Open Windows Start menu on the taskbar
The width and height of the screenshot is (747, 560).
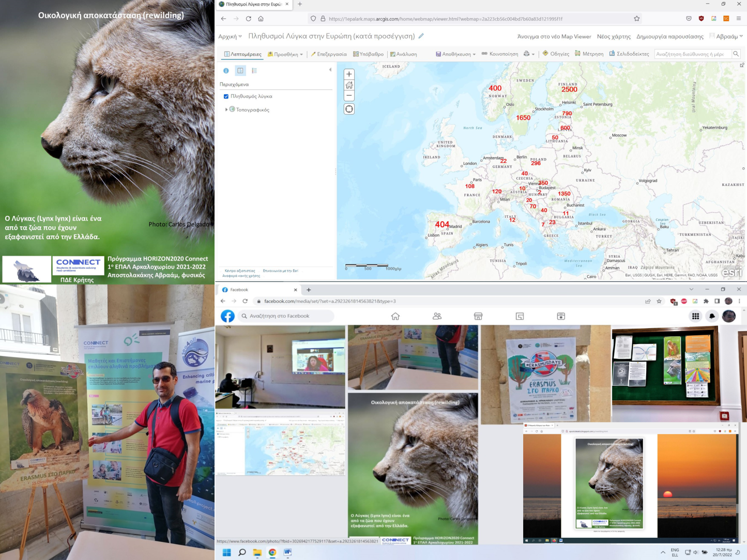[x=226, y=552]
